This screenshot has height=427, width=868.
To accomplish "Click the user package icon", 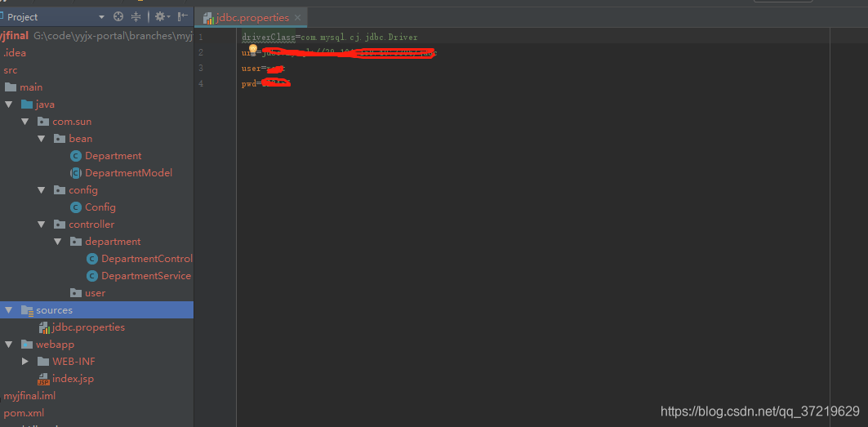I will pyautogui.click(x=76, y=293).
